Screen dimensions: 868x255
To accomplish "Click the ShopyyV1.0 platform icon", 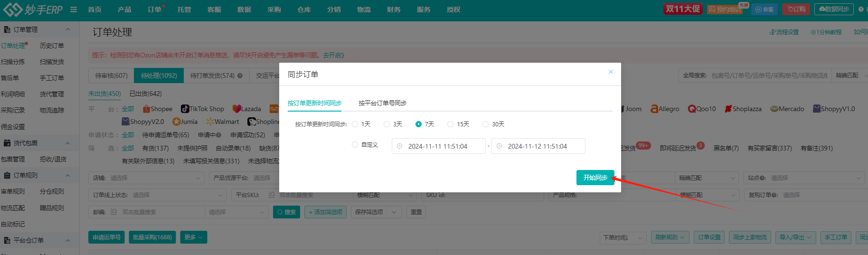I will pyautogui.click(x=817, y=109).
